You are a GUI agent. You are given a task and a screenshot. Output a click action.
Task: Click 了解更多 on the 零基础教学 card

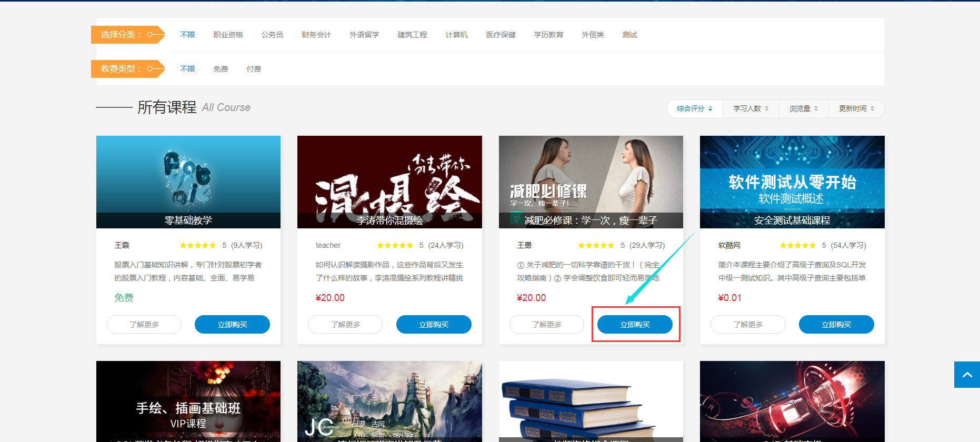[144, 325]
